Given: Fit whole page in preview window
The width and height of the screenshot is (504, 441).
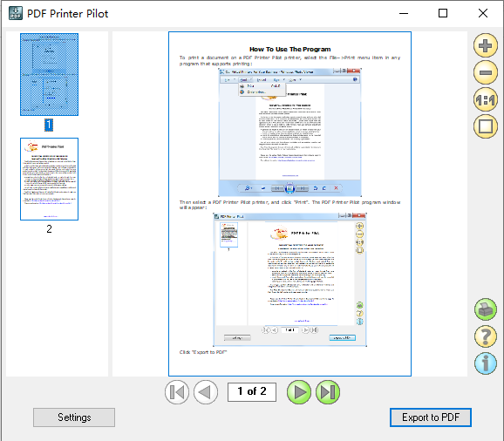Looking at the screenshot, I should (x=486, y=126).
